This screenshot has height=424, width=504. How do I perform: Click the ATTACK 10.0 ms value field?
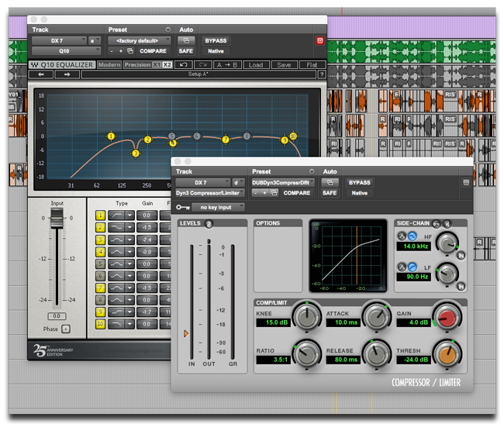coord(343,322)
